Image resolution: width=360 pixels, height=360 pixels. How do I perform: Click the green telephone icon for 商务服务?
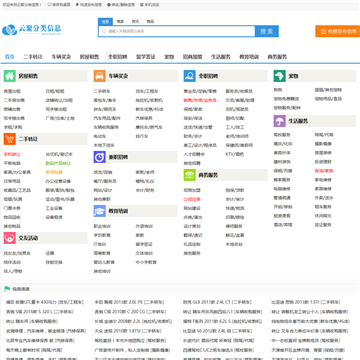(190, 175)
